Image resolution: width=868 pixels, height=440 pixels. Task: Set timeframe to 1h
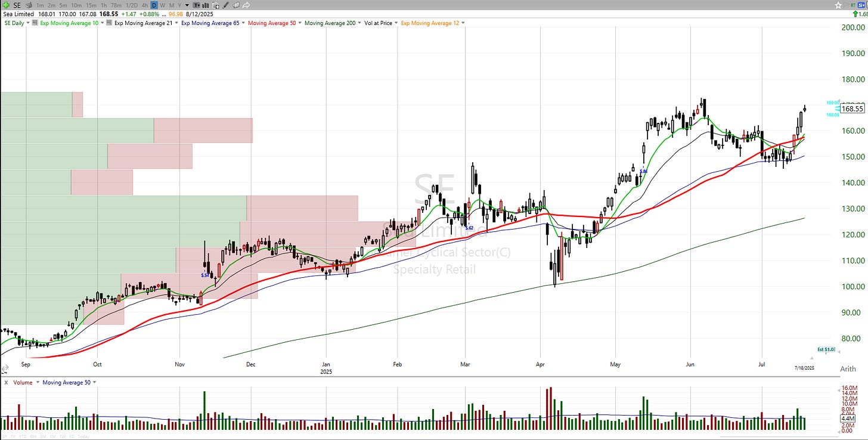104,5
